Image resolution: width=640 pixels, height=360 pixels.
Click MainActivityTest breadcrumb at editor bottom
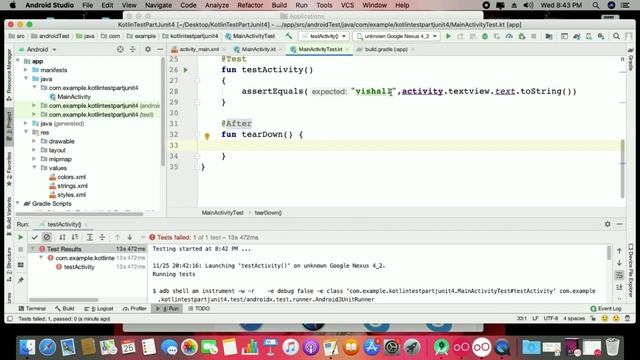(222, 213)
